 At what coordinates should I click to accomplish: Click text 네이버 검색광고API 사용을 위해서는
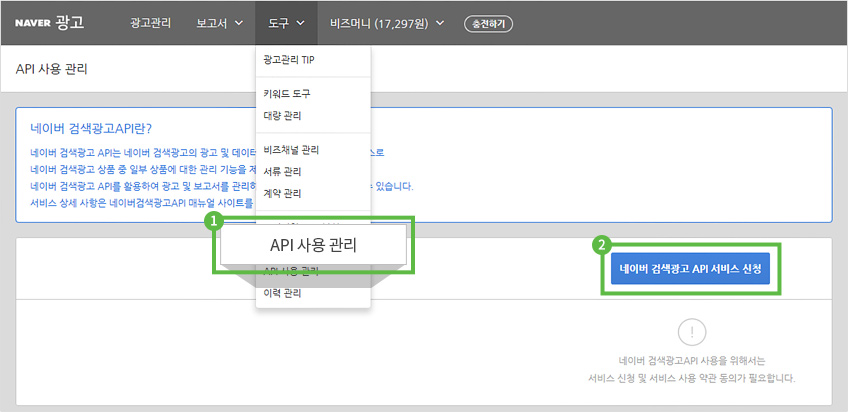pos(692,361)
